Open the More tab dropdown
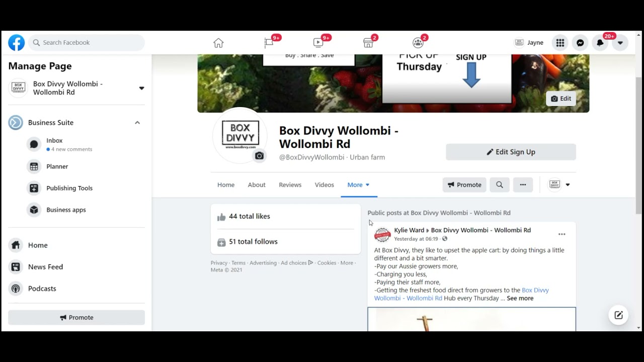The image size is (644, 362). [359, 185]
